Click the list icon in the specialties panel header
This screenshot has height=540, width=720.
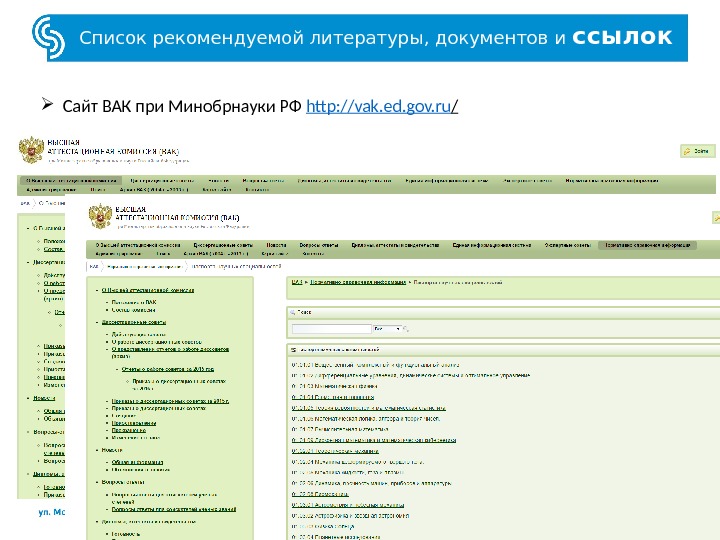click(293, 350)
